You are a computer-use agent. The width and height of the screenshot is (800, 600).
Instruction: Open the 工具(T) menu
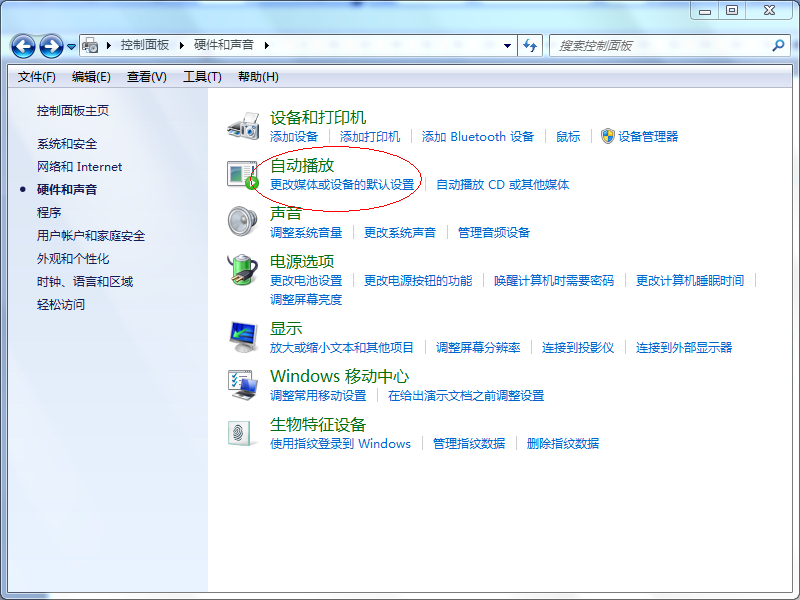[x=202, y=77]
